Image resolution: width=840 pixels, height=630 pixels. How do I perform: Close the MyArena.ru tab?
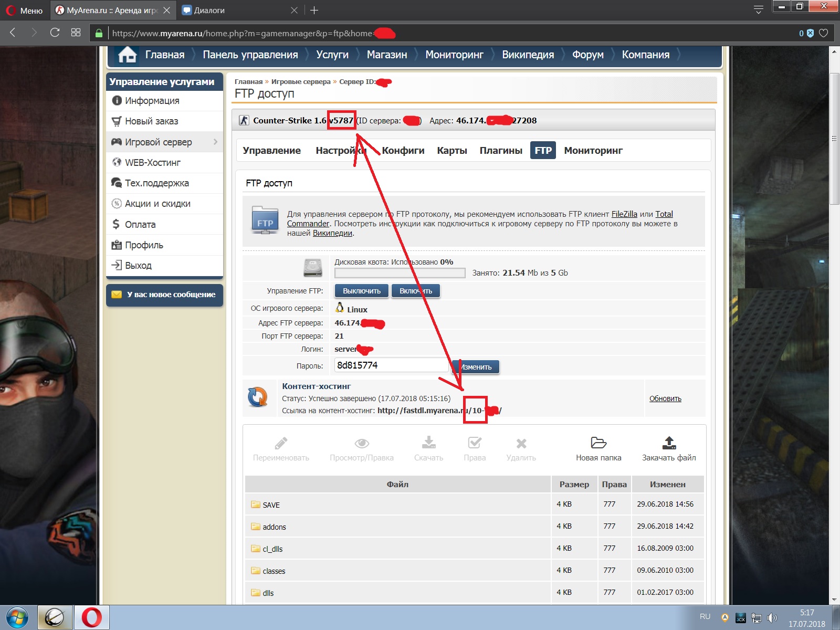click(166, 10)
